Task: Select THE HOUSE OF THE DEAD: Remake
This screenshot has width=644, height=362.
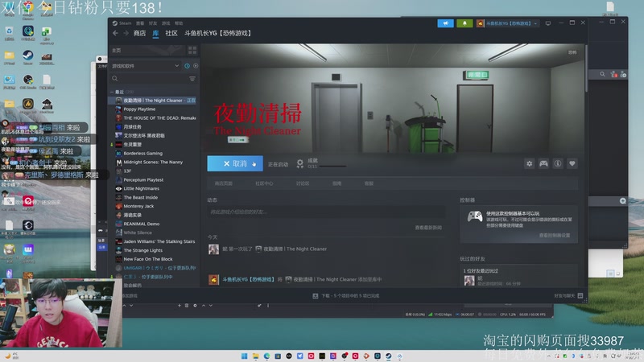Action: click(x=155, y=117)
